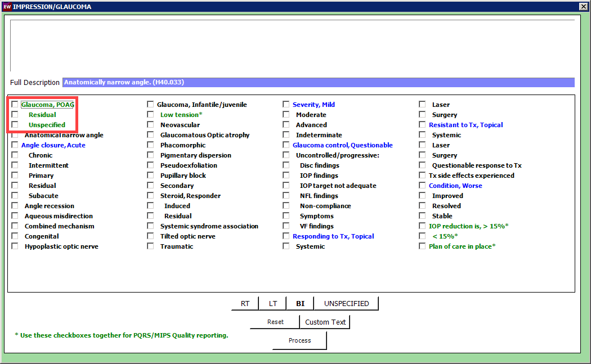Check Glaucoma control, Questionable box
Viewport: 591px width, 364px height.
pyautogui.click(x=286, y=145)
